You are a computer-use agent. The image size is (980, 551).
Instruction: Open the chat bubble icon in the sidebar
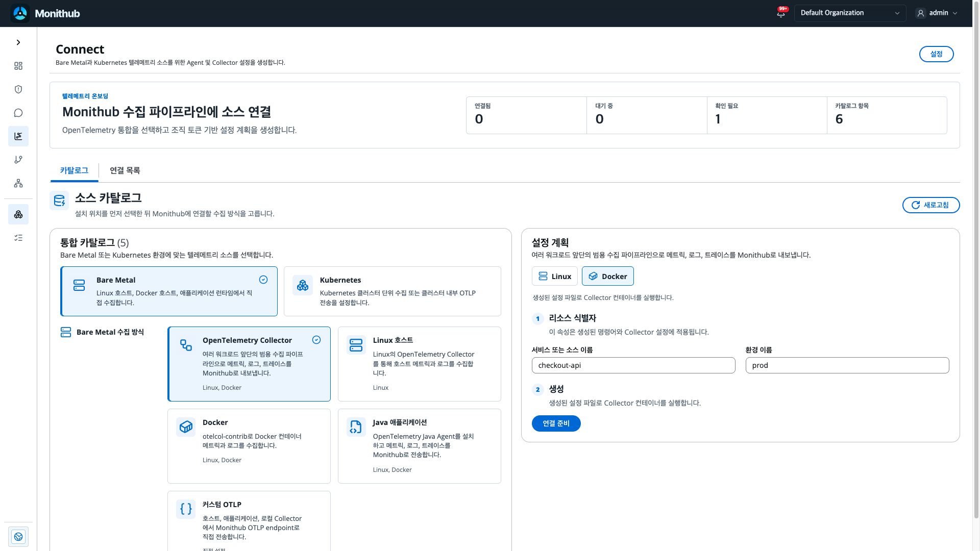point(18,113)
